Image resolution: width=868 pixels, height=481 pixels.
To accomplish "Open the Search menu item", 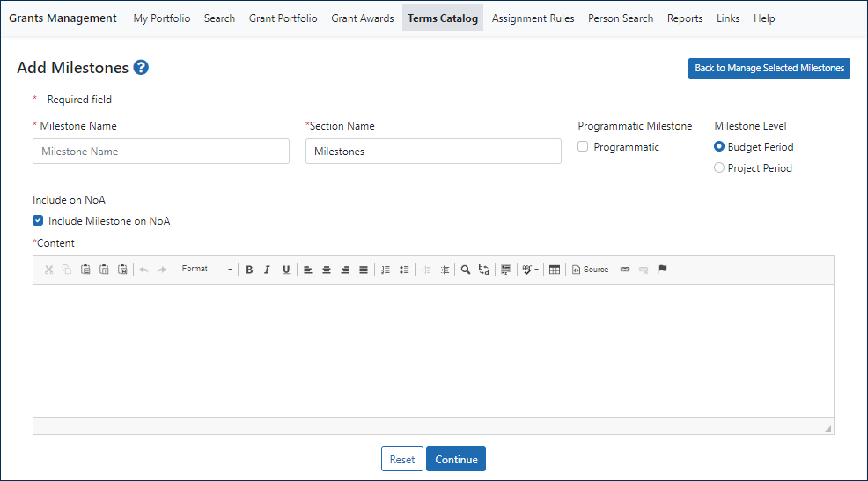I will click(219, 18).
